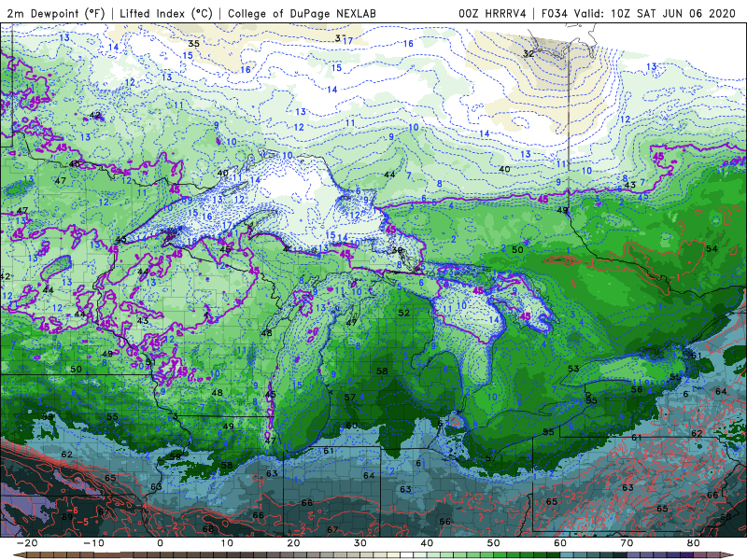Click the 40 label on the color scale
The width and height of the screenshot is (747, 560).
pyautogui.click(x=427, y=543)
